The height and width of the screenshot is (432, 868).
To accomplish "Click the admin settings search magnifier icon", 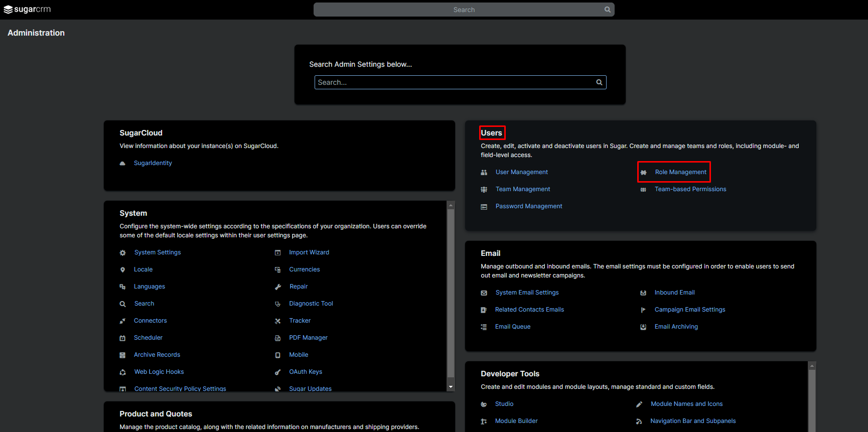I will (x=599, y=82).
